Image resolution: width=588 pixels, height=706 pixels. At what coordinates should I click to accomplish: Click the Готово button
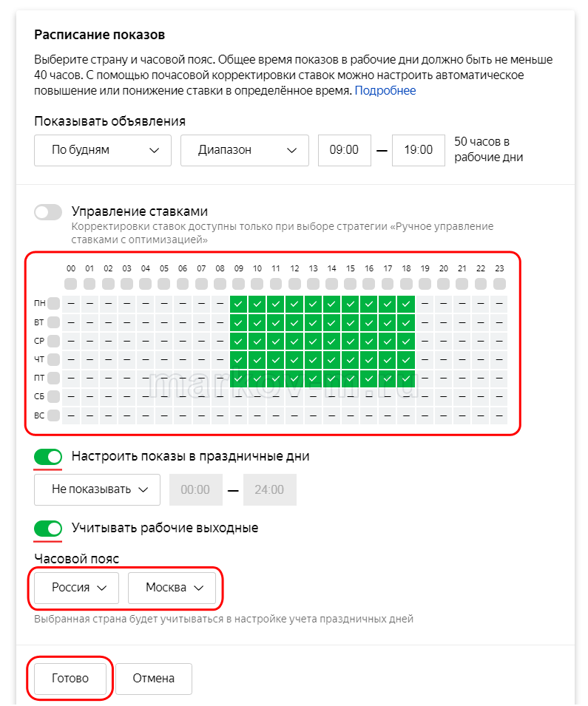70,678
